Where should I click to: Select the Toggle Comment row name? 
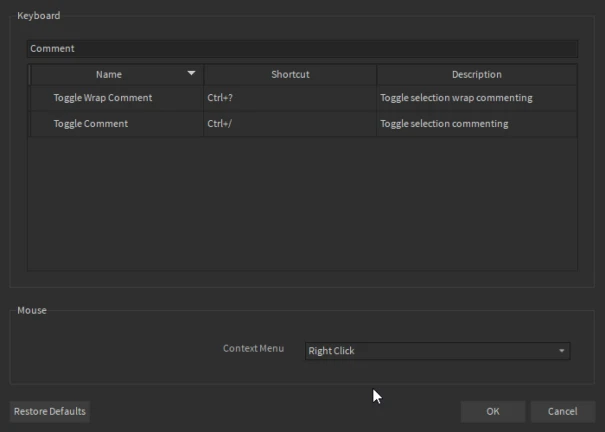tap(91, 124)
